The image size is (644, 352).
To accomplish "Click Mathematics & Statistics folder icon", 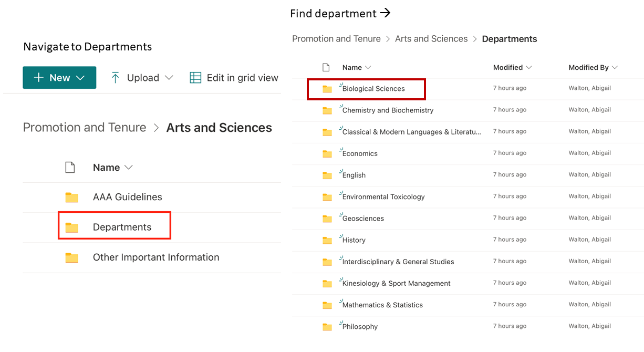I will 327,305.
